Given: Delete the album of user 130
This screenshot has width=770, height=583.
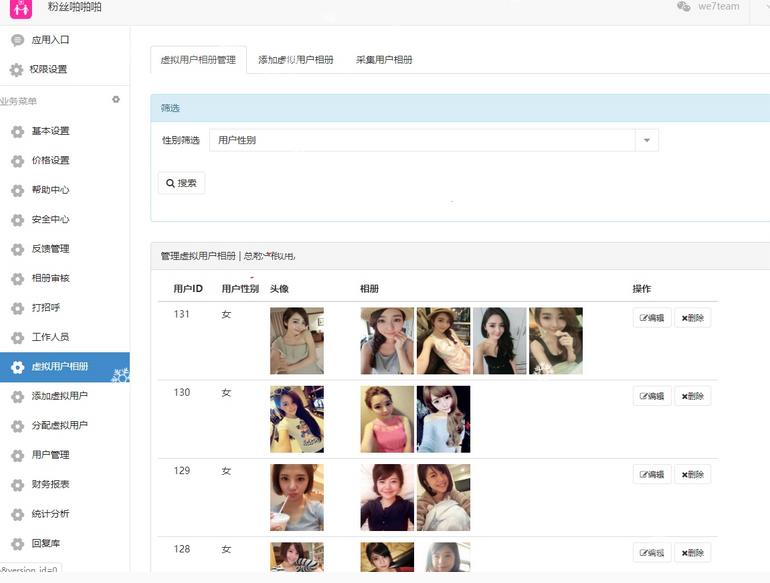Looking at the screenshot, I should point(692,396).
